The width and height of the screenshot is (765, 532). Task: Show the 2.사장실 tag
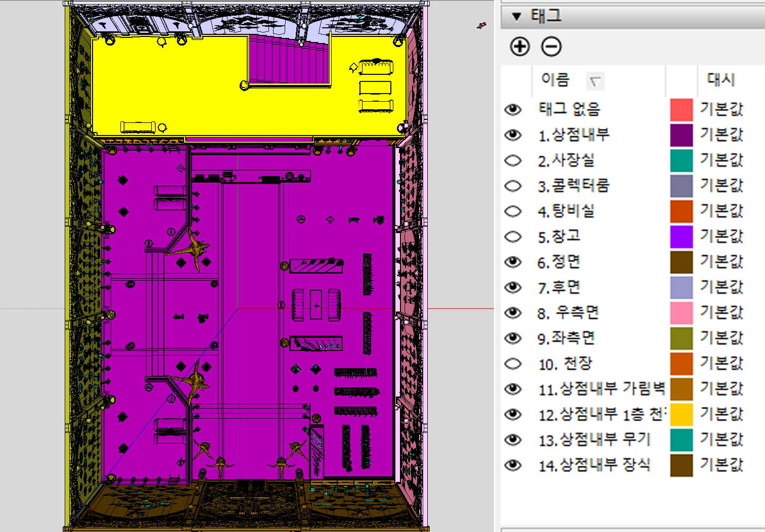pos(513,160)
